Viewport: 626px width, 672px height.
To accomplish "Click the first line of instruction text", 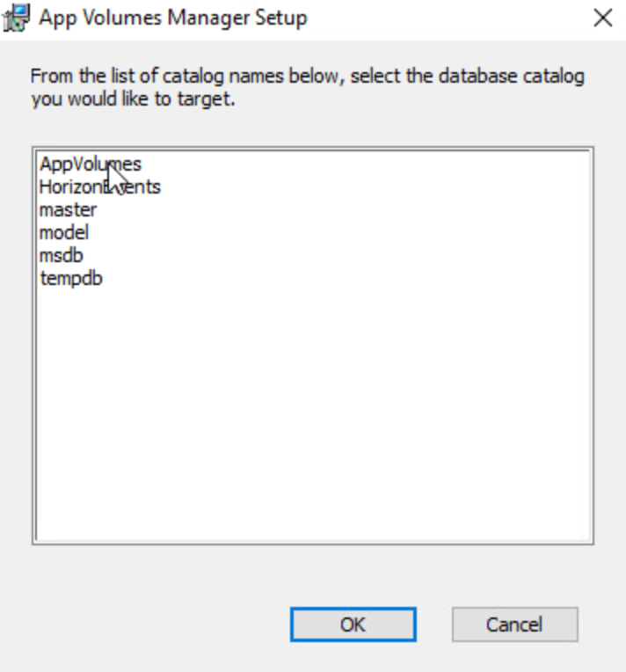I will 307,77.
